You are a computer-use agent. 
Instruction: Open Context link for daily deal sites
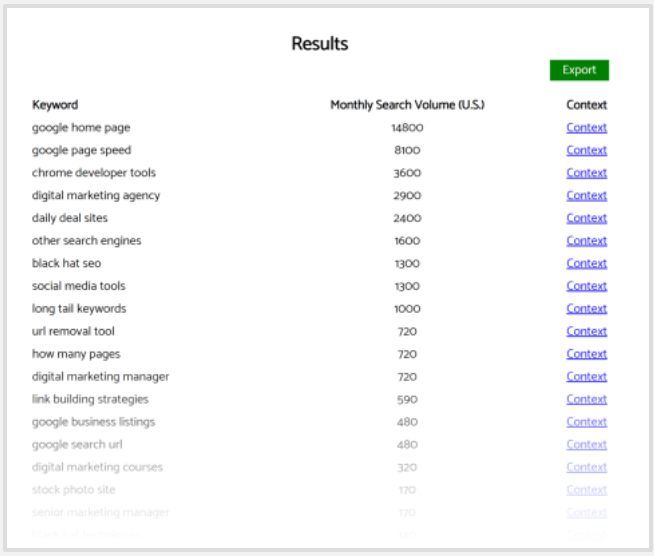tap(586, 218)
